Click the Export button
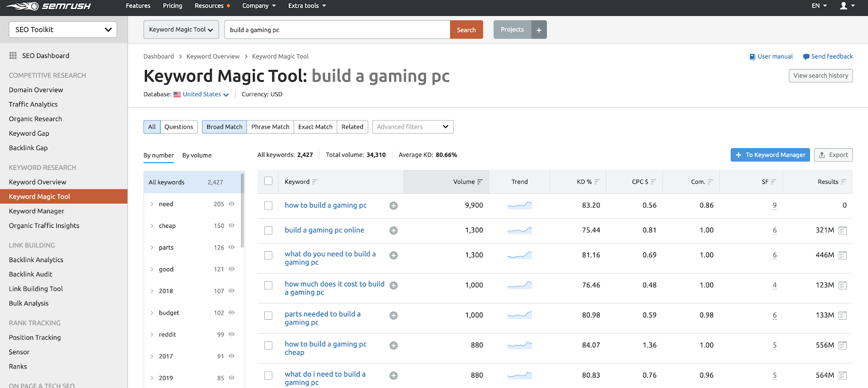The width and height of the screenshot is (868, 388). [x=833, y=155]
